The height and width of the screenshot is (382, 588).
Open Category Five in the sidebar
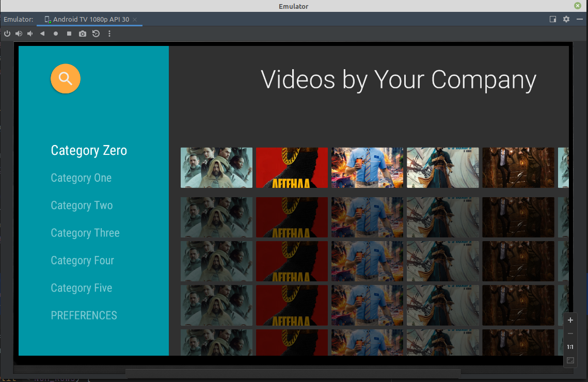click(81, 288)
